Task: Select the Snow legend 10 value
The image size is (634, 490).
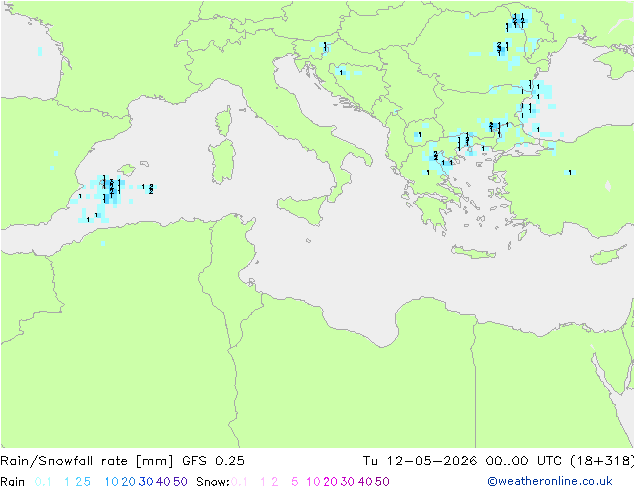Action: tap(313, 482)
